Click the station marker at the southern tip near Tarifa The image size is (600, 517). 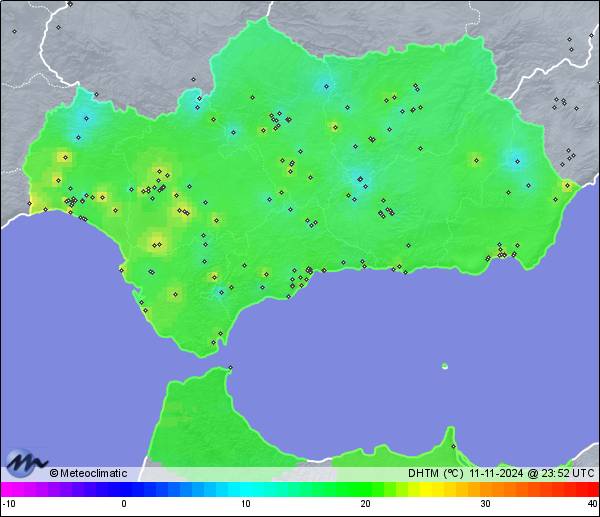pos(212,343)
